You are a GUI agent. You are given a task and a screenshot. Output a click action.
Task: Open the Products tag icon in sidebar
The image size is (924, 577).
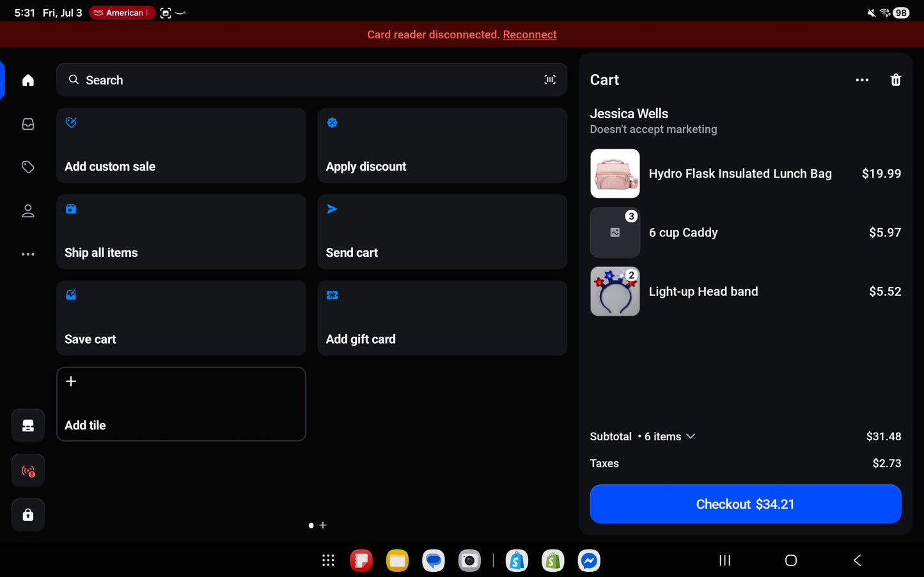[x=28, y=167]
